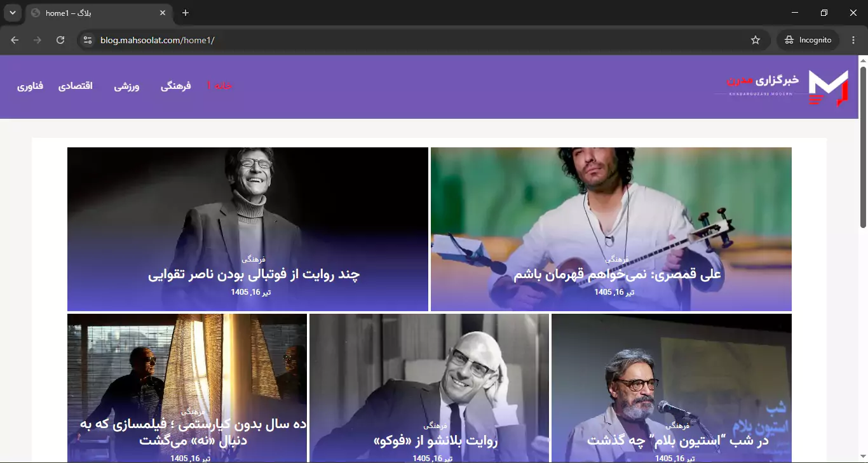Click the scrollbar up arrow

click(x=863, y=60)
